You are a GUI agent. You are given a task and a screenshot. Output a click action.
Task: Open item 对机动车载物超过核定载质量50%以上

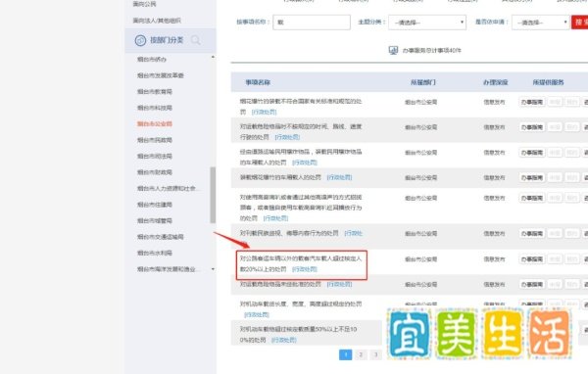[x=299, y=334]
